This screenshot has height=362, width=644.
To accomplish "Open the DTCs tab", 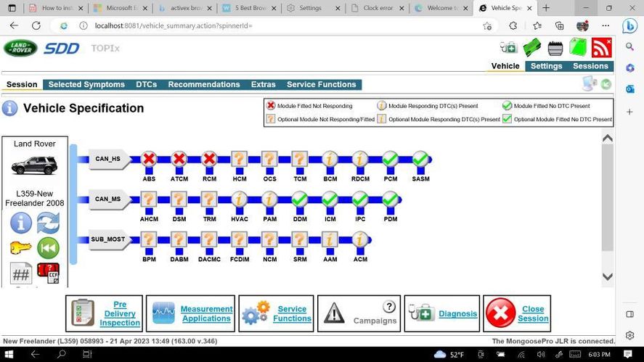I will 146,85.
